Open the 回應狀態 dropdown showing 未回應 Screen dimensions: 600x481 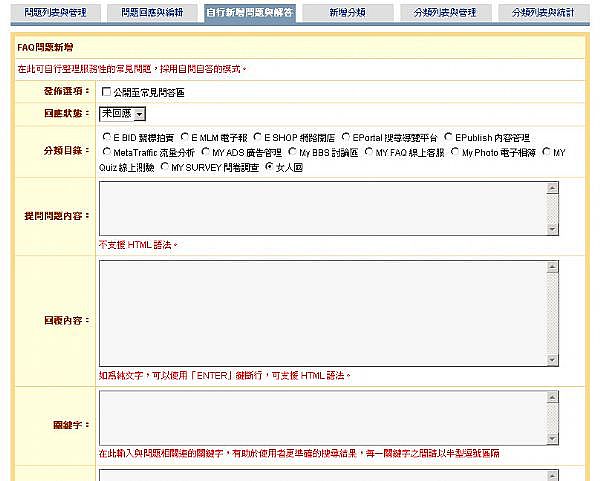click(x=122, y=115)
